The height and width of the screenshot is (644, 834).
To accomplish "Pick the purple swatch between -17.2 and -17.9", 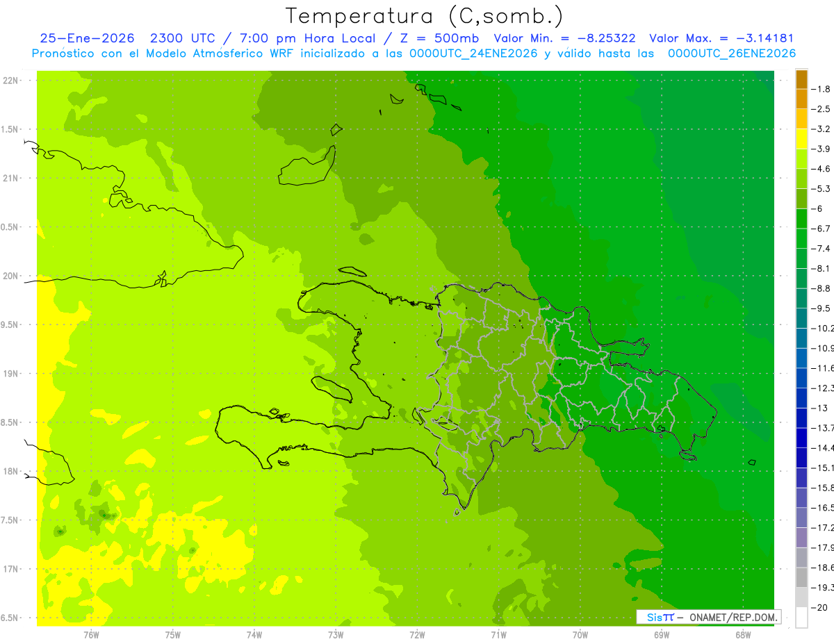I will (801, 538).
